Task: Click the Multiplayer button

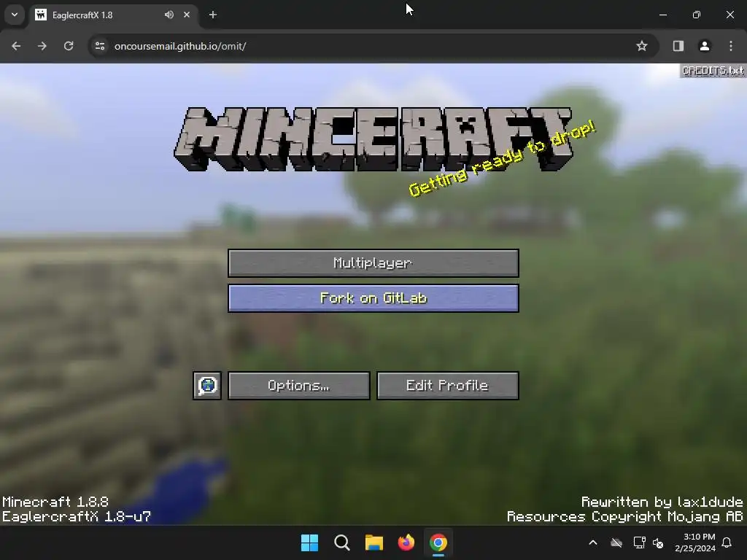Action: pos(373,262)
